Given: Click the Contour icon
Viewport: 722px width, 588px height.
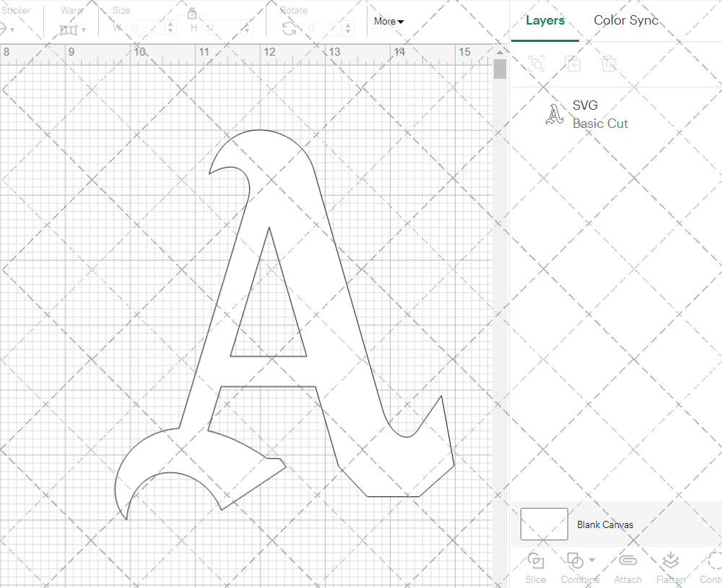Looking at the screenshot, I should [x=713, y=561].
